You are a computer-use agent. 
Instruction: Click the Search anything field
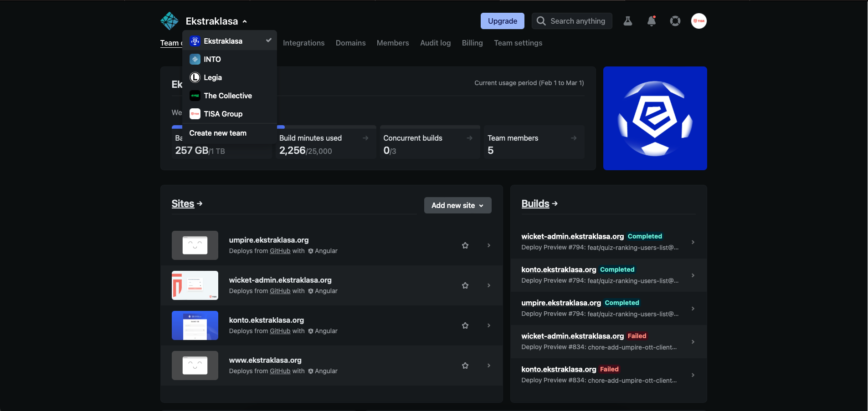(572, 21)
